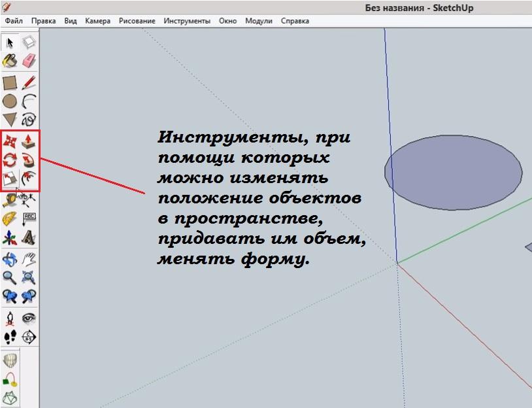This screenshot has height=408, width=532.
Task: Select the Circle drawing tool
Action: [10, 101]
